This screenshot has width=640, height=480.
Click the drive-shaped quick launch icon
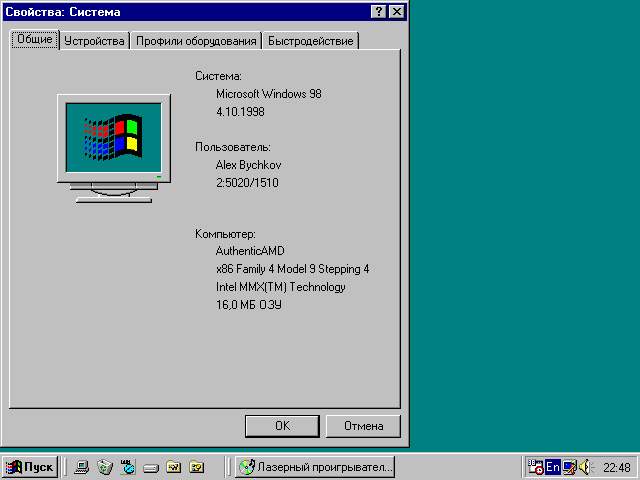[x=151, y=468]
